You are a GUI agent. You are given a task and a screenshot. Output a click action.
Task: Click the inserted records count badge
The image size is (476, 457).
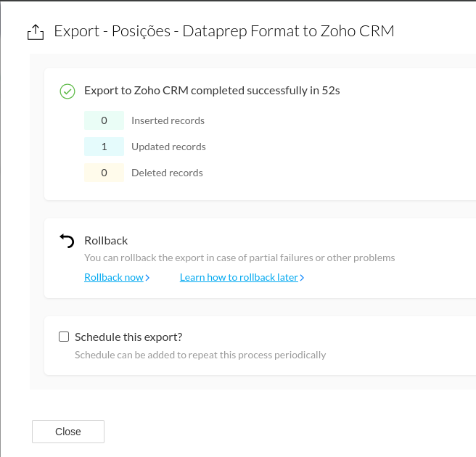104,120
